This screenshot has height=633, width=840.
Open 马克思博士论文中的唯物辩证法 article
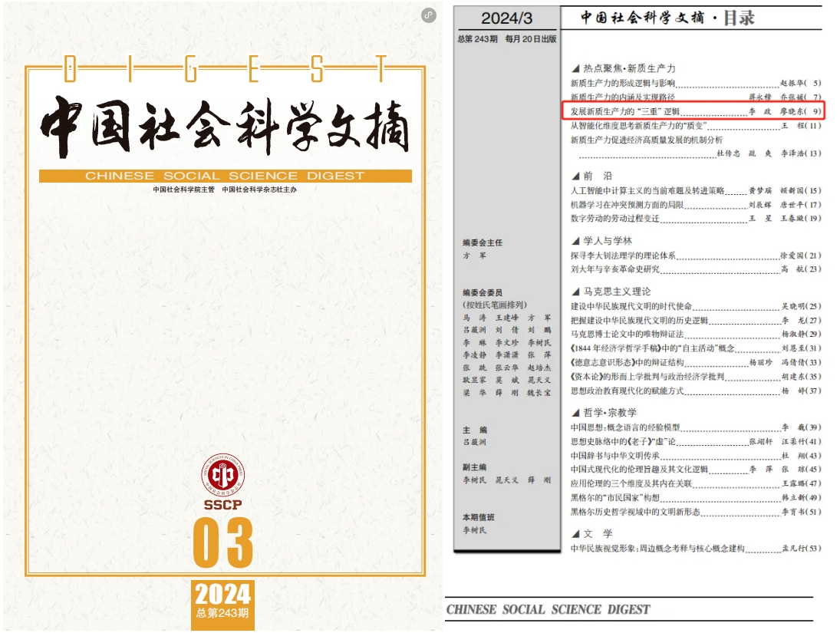pyautogui.click(x=627, y=334)
